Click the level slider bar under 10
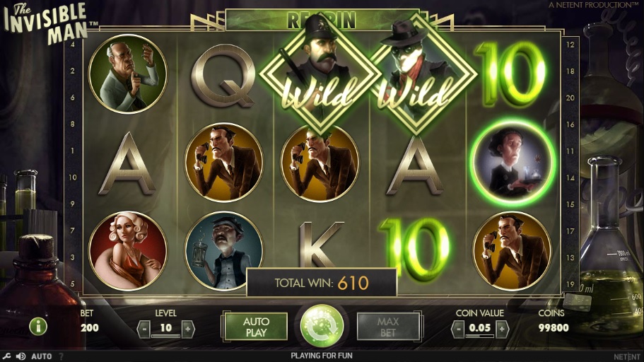 (x=166, y=336)
